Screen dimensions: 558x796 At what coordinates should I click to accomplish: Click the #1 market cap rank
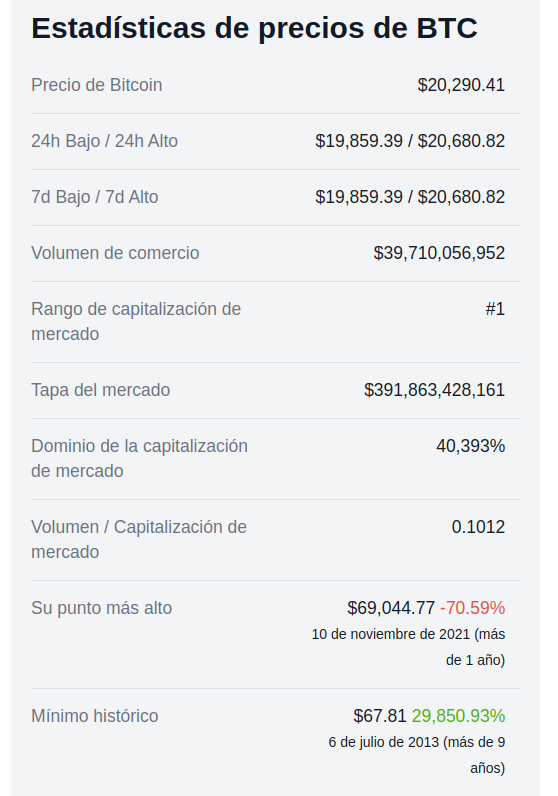click(495, 309)
